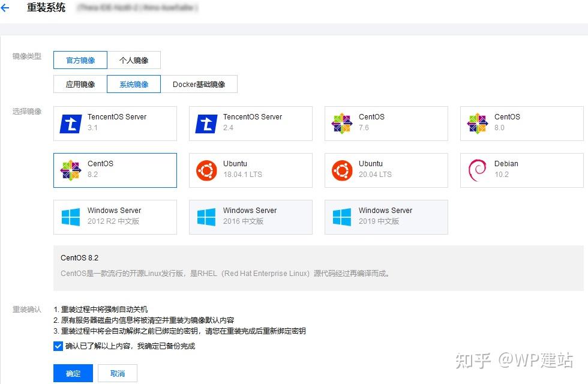
Task: Select Windows Server 2019 中文版 card
Action: point(386,217)
